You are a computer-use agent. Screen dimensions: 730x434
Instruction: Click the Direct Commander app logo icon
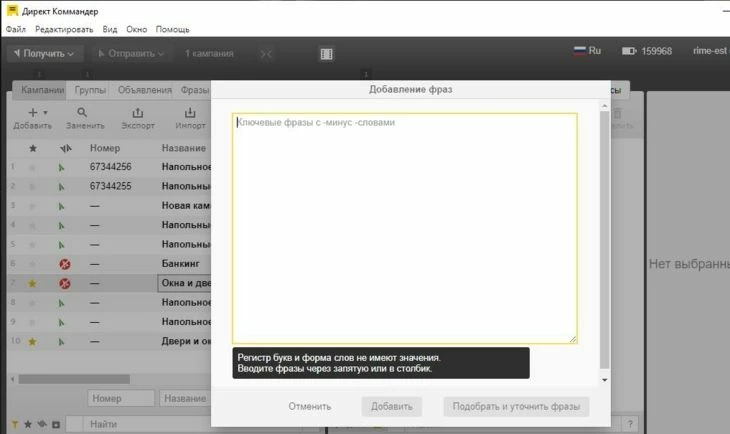coord(13,10)
